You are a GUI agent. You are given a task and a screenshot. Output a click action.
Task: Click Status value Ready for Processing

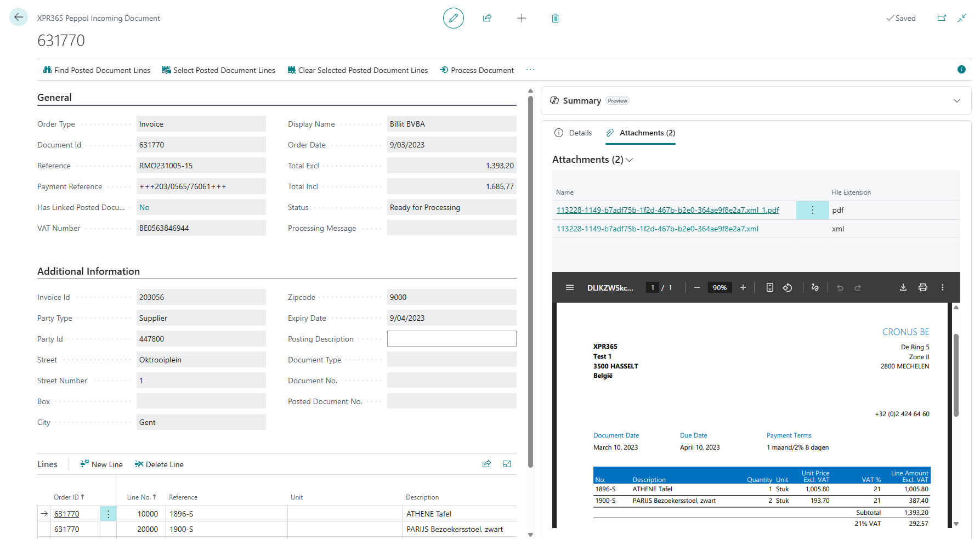(452, 207)
